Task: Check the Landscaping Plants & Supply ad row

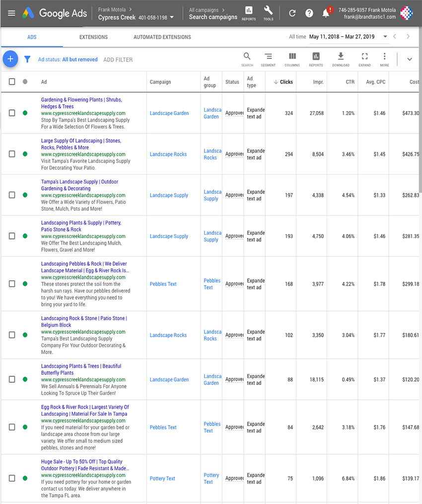Action: click(12, 236)
